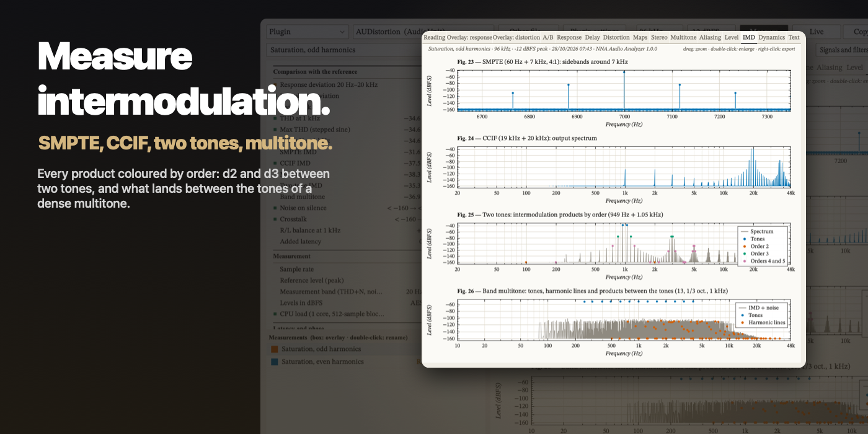The height and width of the screenshot is (434, 868).
Task: Select the Sample rate row
Action: click(347, 269)
